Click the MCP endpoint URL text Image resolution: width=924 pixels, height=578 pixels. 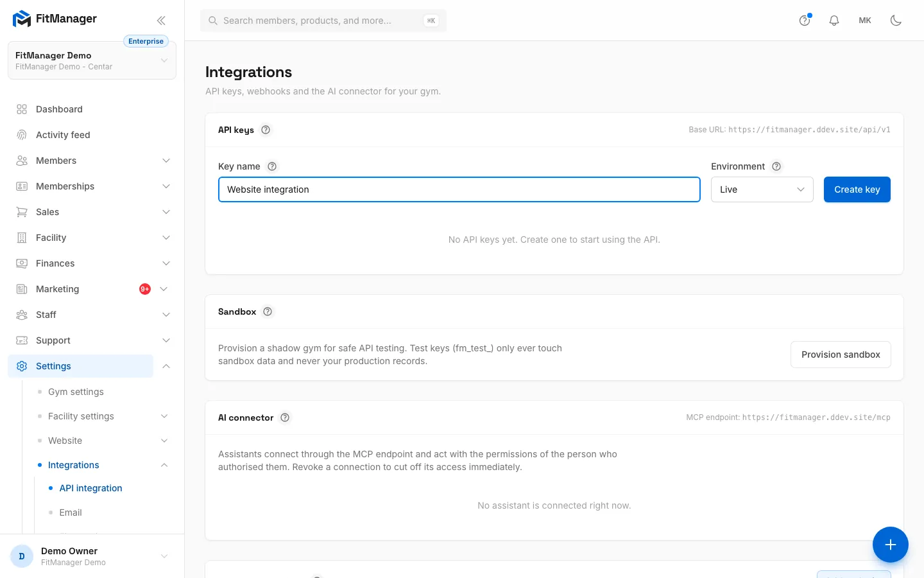coord(816,417)
